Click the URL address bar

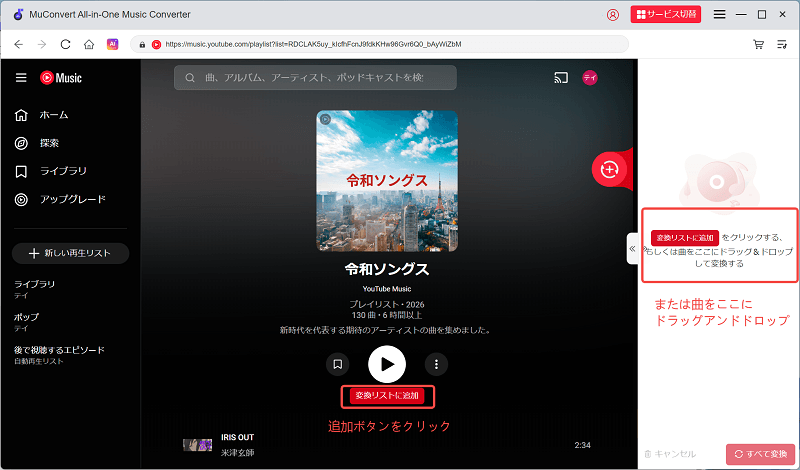click(x=380, y=44)
